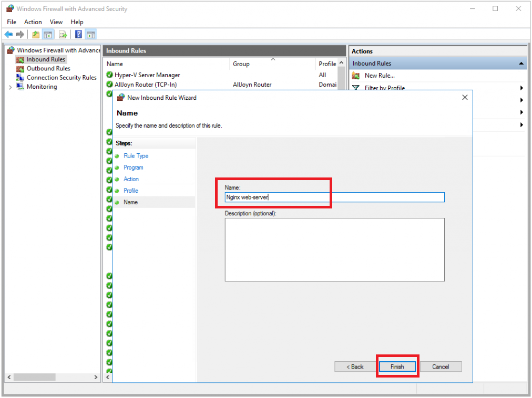The height and width of the screenshot is (398, 532).
Task: Select Outbound Rules in the tree
Action: pyautogui.click(x=48, y=68)
